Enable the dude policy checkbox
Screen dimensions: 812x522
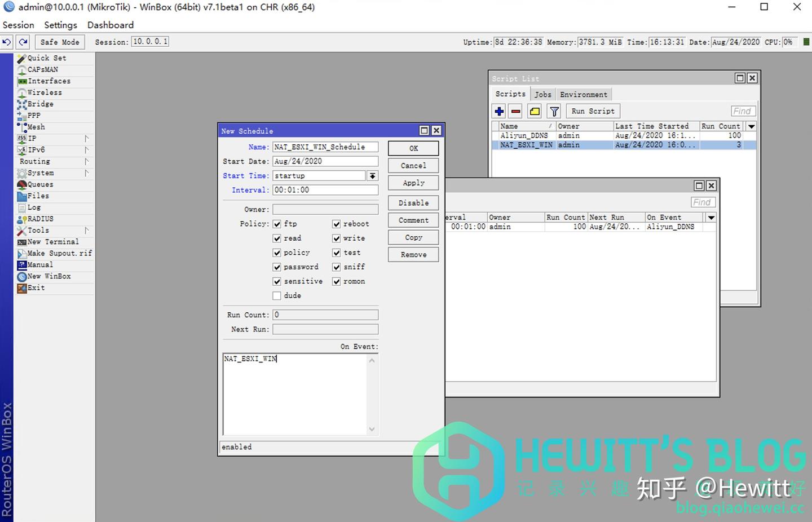[277, 295]
